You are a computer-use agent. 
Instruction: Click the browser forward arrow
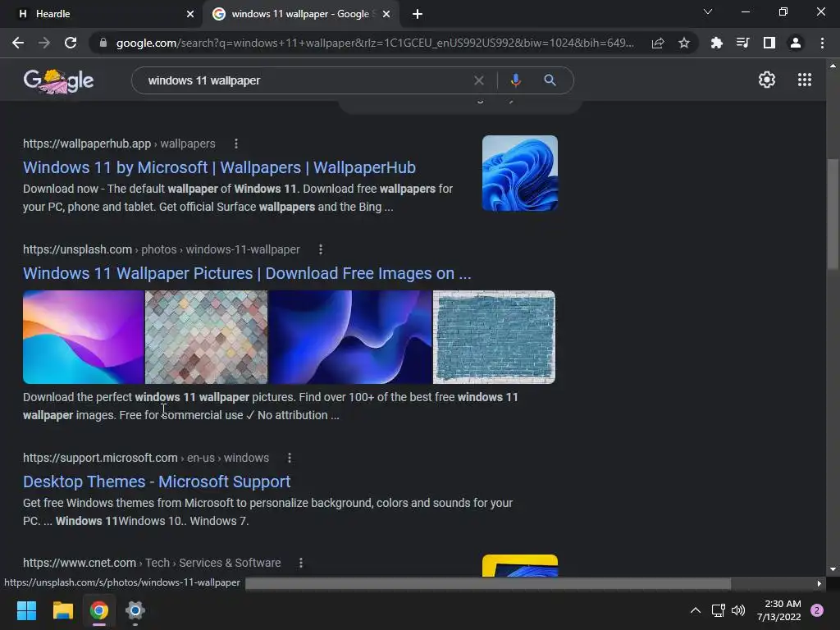(44, 43)
